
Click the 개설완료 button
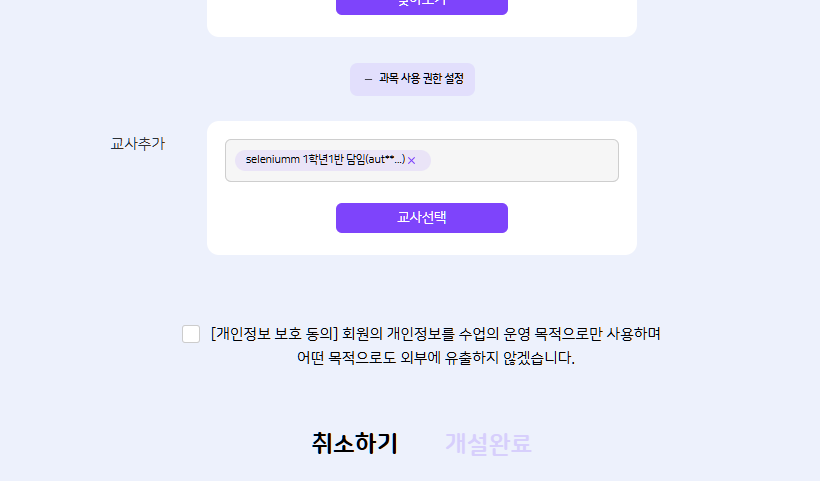point(488,443)
